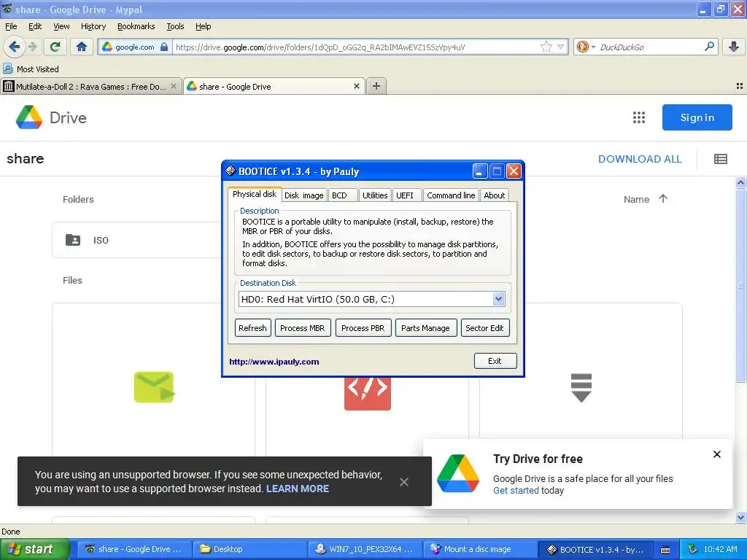Open the Help menu in Mypal
The image size is (747, 560).
[203, 26]
